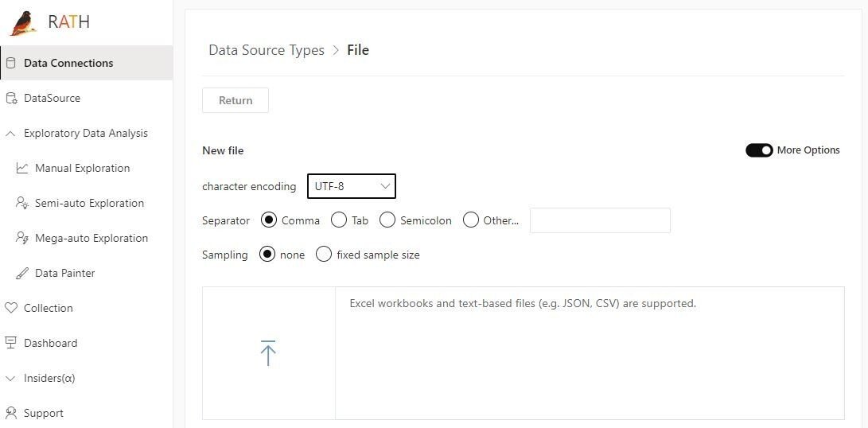868x428 pixels.
Task: Click the RATH bird logo
Action: tap(24, 23)
